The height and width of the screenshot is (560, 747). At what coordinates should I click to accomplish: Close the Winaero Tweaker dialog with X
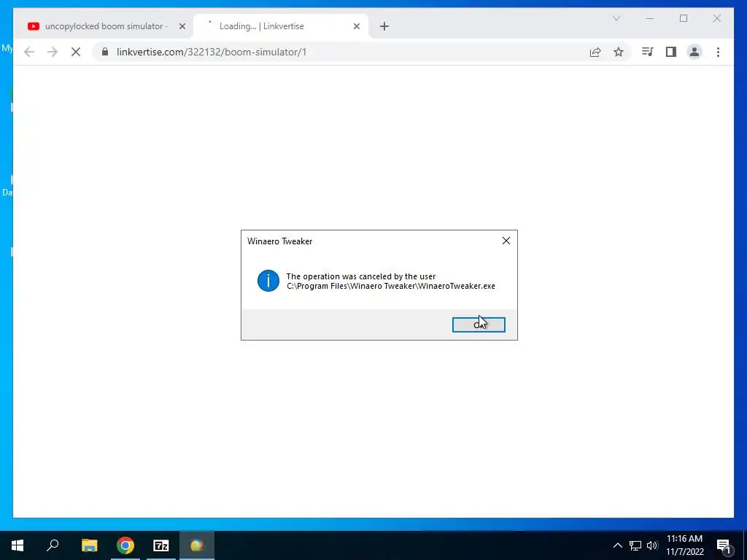tap(506, 241)
